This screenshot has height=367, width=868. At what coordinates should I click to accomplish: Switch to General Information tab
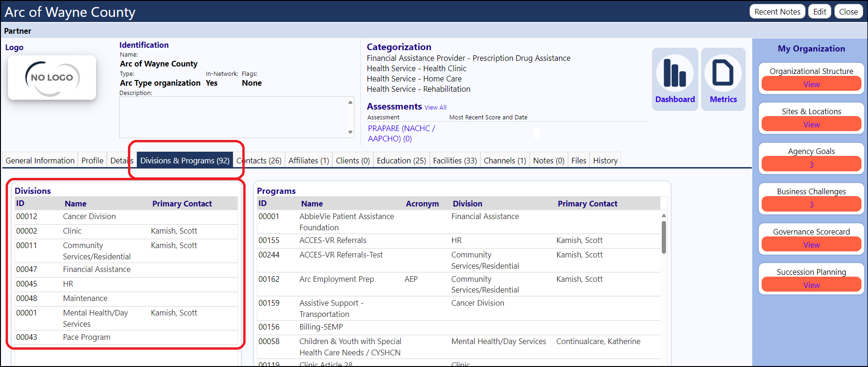pyautogui.click(x=40, y=161)
